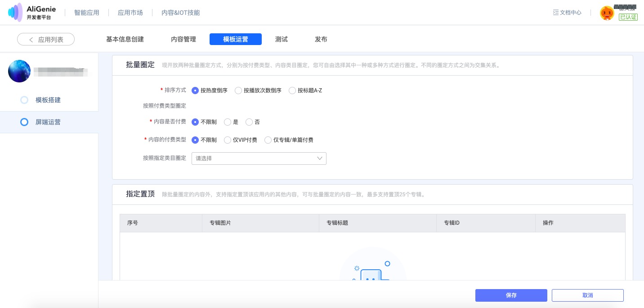Click the 文档中心 list icon
Image resolution: width=644 pixels, height=308 pixels.
[555, 13]
